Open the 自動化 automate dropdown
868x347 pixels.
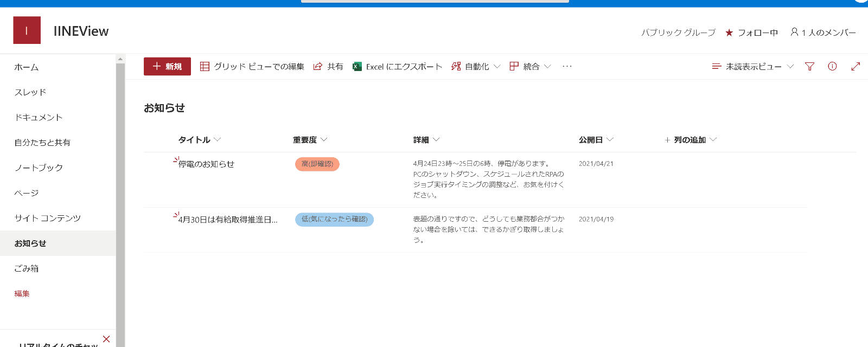point(476,66)
